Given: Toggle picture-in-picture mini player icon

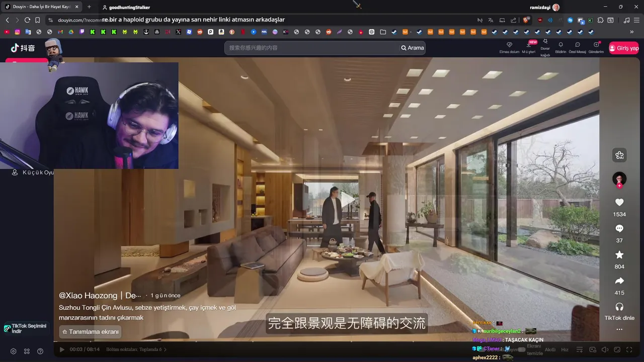Looking at the screenshot, I should pyautogui.click(x=593, y=349).
